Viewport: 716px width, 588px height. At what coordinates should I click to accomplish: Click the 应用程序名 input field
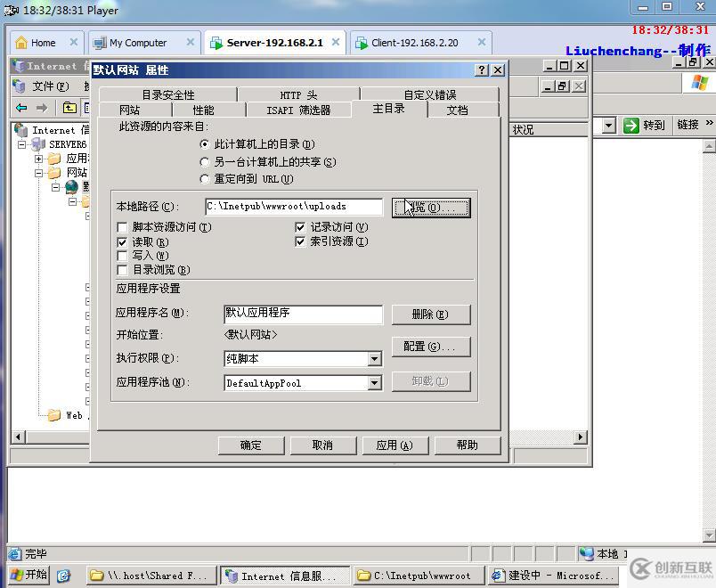pyautogui.click(x=303, y=314)
